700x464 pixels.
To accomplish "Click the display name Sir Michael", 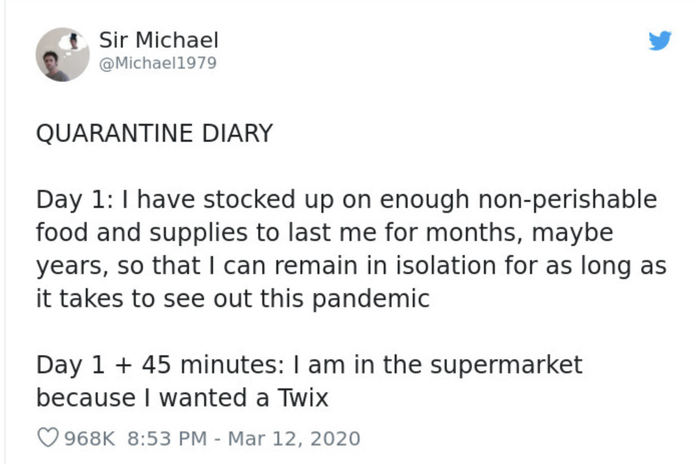I will coord(159,40).
